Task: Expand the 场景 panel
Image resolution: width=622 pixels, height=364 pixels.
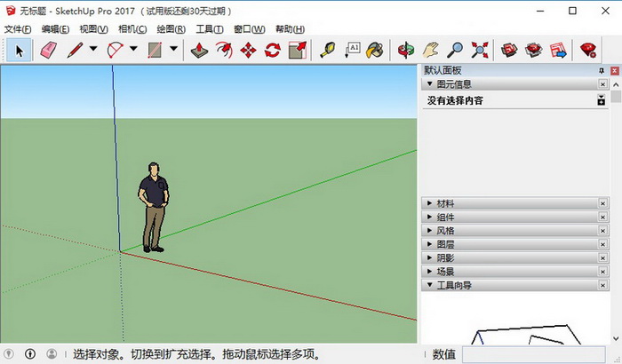Action: 429,272
